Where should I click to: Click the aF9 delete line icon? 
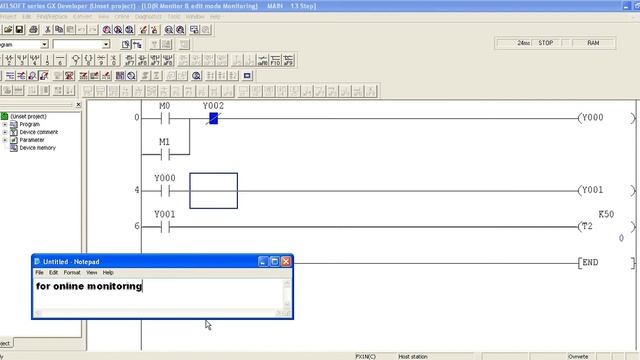(288, 60)
